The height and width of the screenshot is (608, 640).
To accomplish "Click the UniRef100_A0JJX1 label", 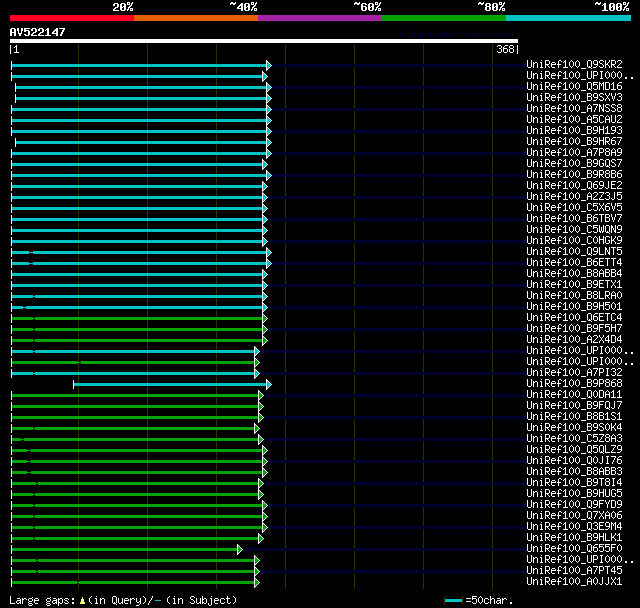I will coord(574,582).
